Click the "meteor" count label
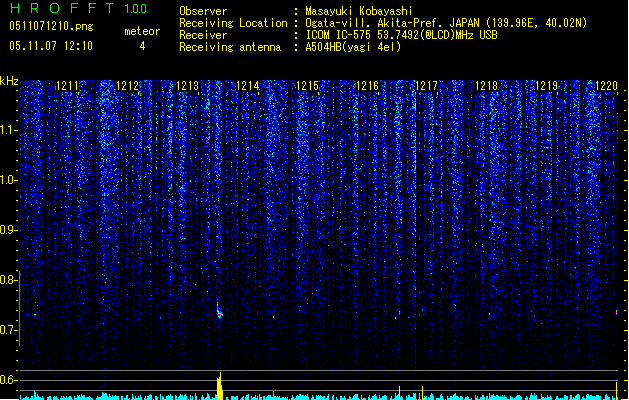629x400 pixels. (142, 31)
